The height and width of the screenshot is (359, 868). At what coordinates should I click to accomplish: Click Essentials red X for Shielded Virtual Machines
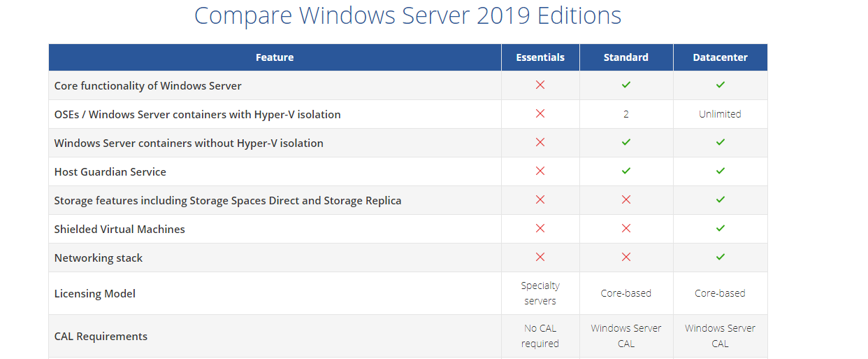540,228
